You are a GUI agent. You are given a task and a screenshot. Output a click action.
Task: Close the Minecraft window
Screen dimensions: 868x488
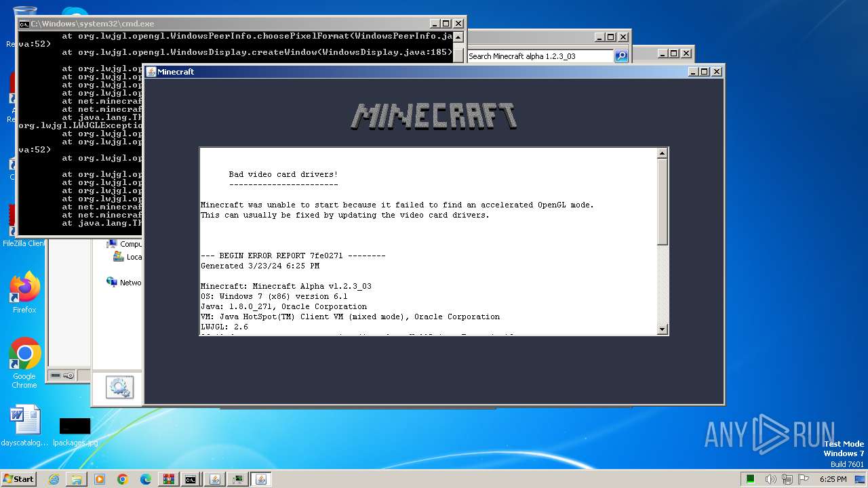click(717, 71)
